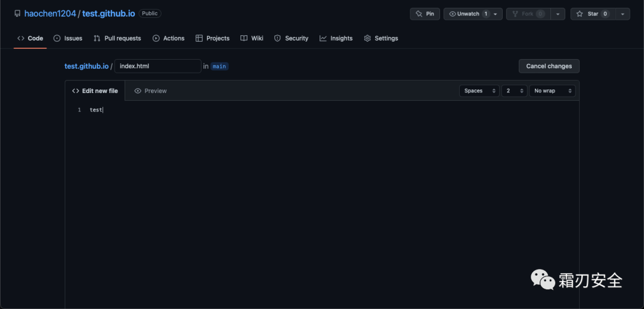
Task: Open the Insights tab
Action: click(336, 38)
